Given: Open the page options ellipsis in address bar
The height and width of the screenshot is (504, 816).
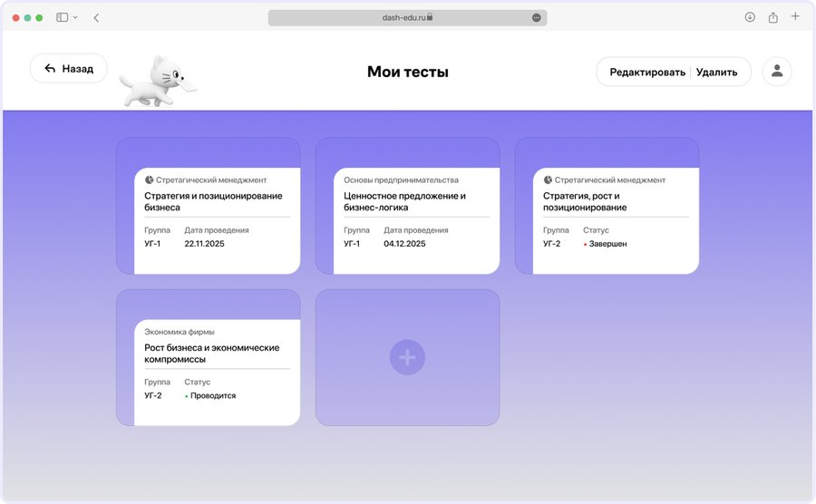Looking at the screenshot, I should [537, 18].
